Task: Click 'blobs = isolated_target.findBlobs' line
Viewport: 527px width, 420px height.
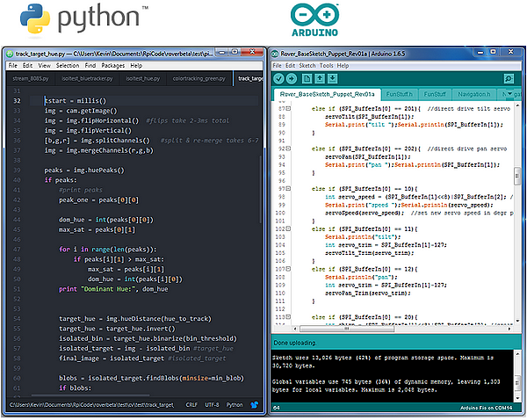Action: pos(151,378)
